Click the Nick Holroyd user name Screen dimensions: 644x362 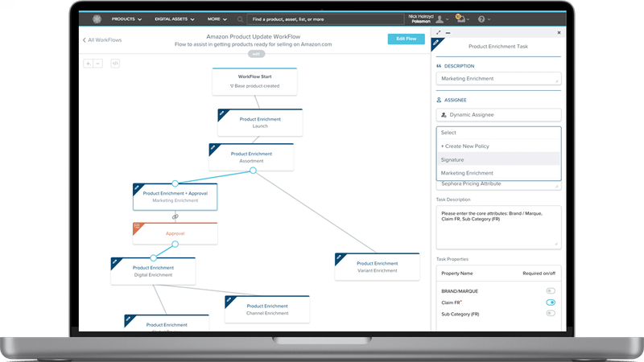[420, 16]
